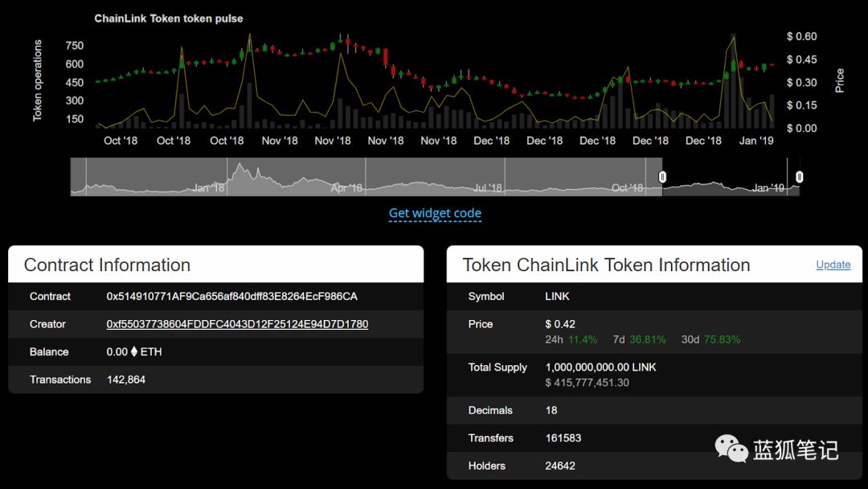The image size is (868, 489).
Task: Click the Jan '19 mark on overview timeline
Action: 768,187
